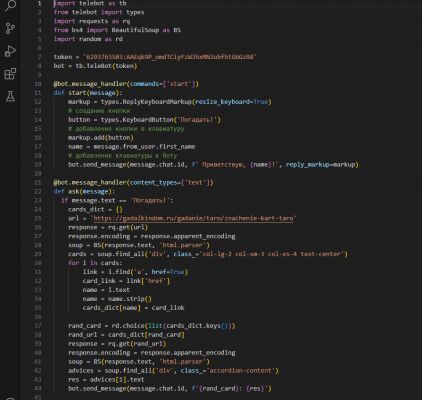Click the 'rand_card = rd.choice' line
422x400 pixels.
(152, 326)
